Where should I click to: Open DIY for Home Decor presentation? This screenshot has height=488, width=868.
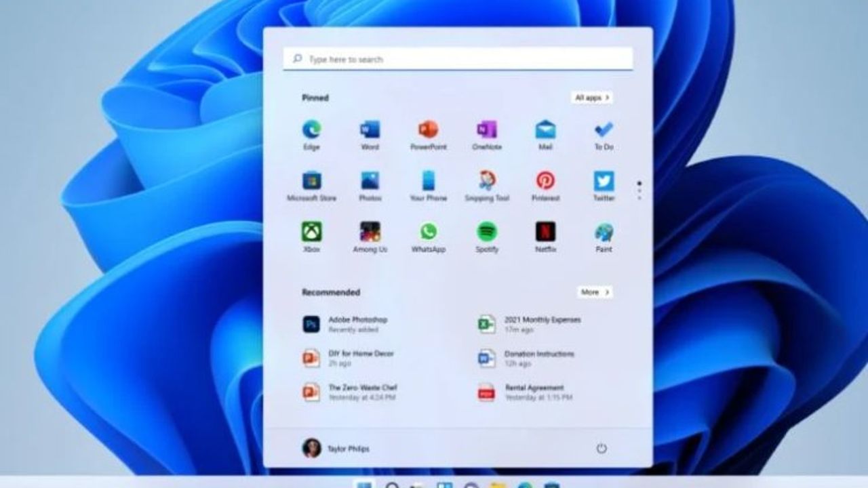[349, 358]
